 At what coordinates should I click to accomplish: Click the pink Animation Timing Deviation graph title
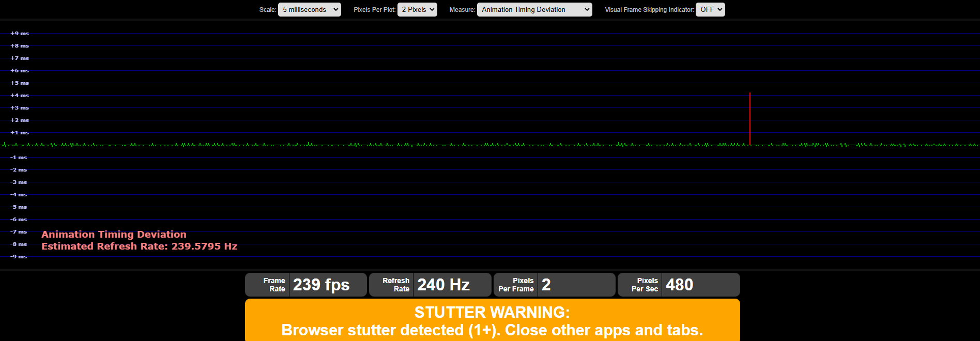coord(114,235)
